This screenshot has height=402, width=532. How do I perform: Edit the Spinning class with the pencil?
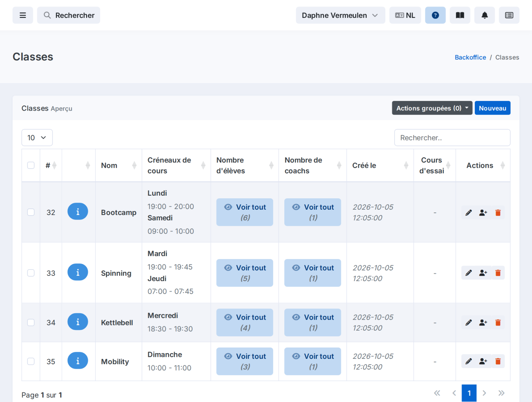(468, 273)
